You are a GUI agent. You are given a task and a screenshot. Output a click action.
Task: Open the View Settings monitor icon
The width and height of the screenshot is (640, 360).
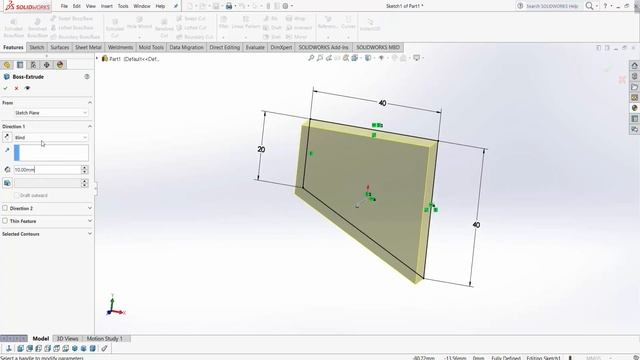point(416,58)
